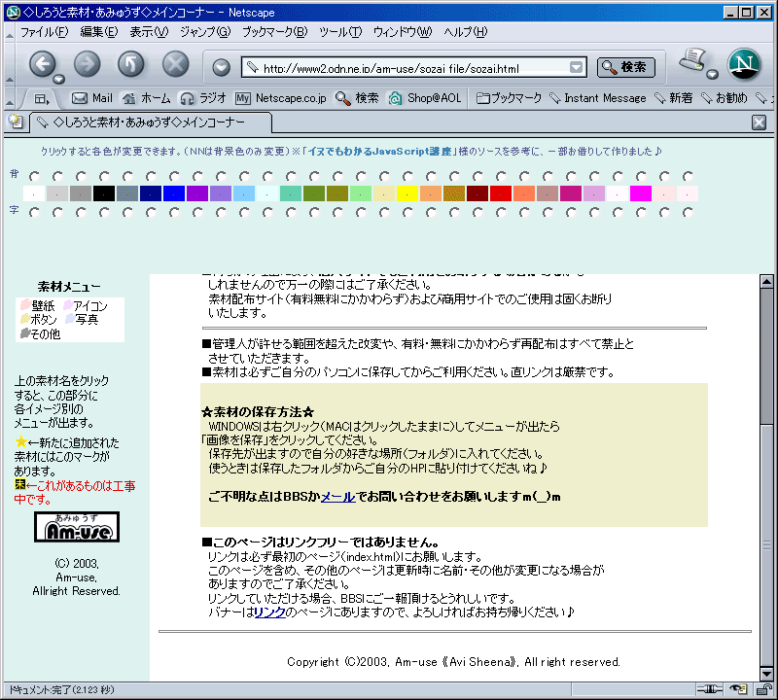The width and height of the screenshot is (778, 700).
Task: Select text-color radio below the dark red swatch
Action: 477,212
